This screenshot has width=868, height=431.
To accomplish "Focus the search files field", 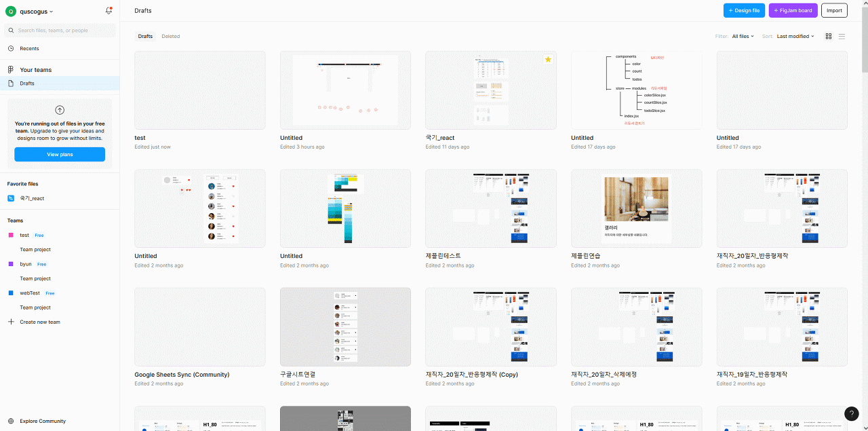I will tap(60, 31).
